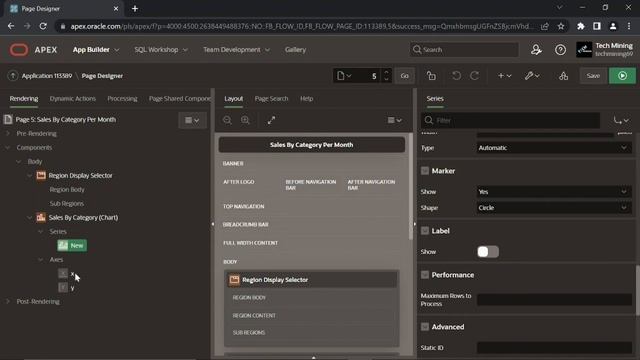Click the property Filter field

tap(510, 120)
